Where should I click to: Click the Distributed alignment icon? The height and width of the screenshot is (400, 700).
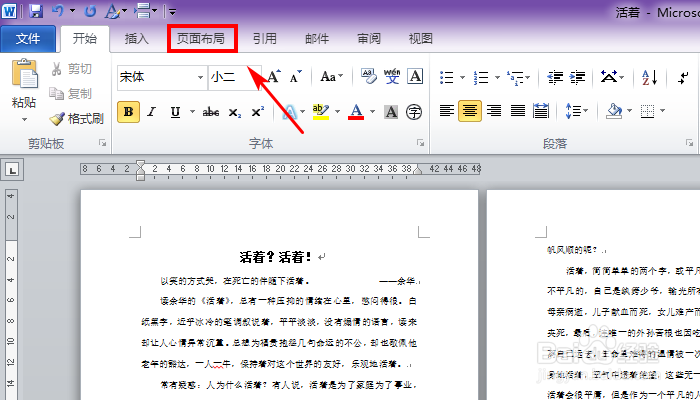(x=541, y=111)
